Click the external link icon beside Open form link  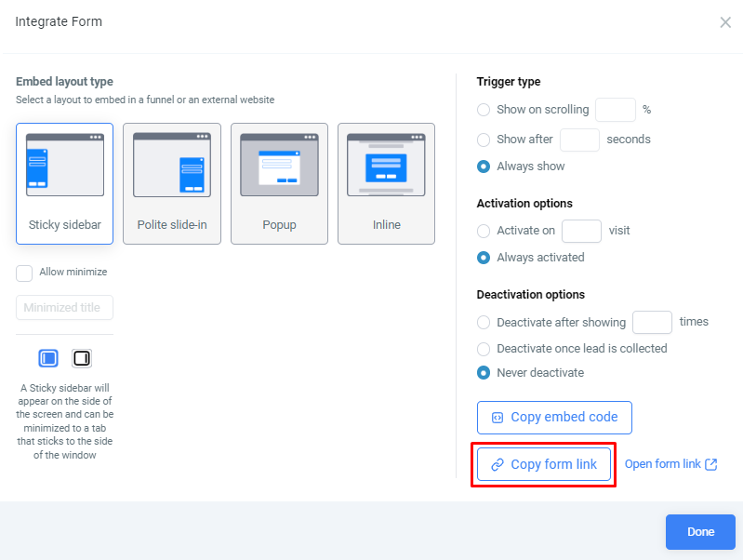710,464
